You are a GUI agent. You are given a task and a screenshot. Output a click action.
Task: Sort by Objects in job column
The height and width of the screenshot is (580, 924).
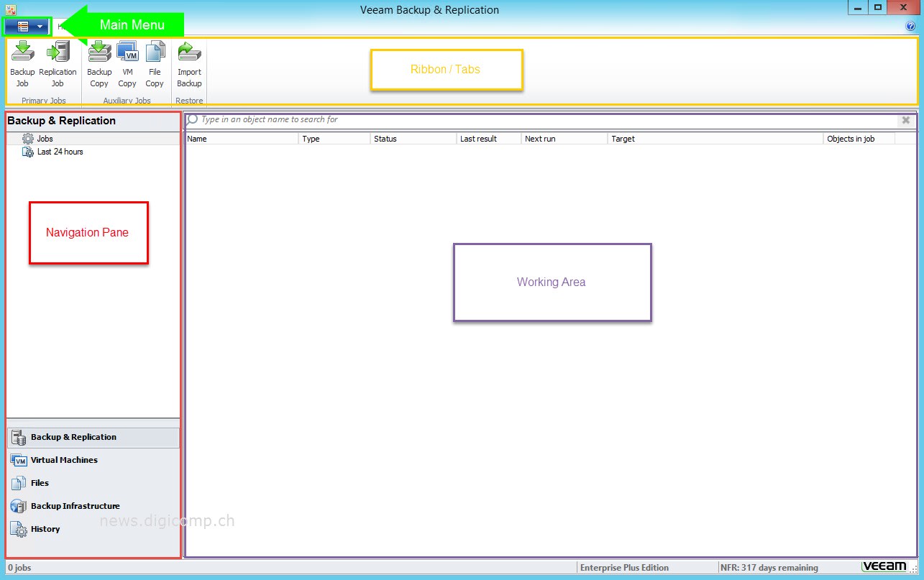pyautogui.click(x=859, y=139)
